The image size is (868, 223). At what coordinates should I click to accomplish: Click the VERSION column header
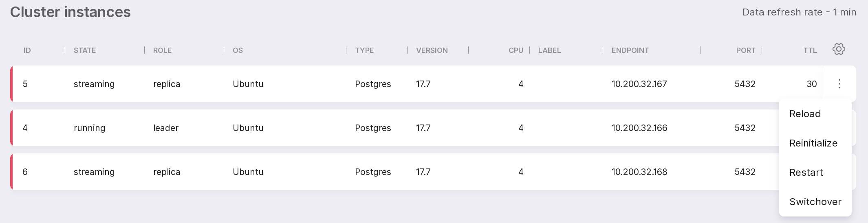(432, 50)
